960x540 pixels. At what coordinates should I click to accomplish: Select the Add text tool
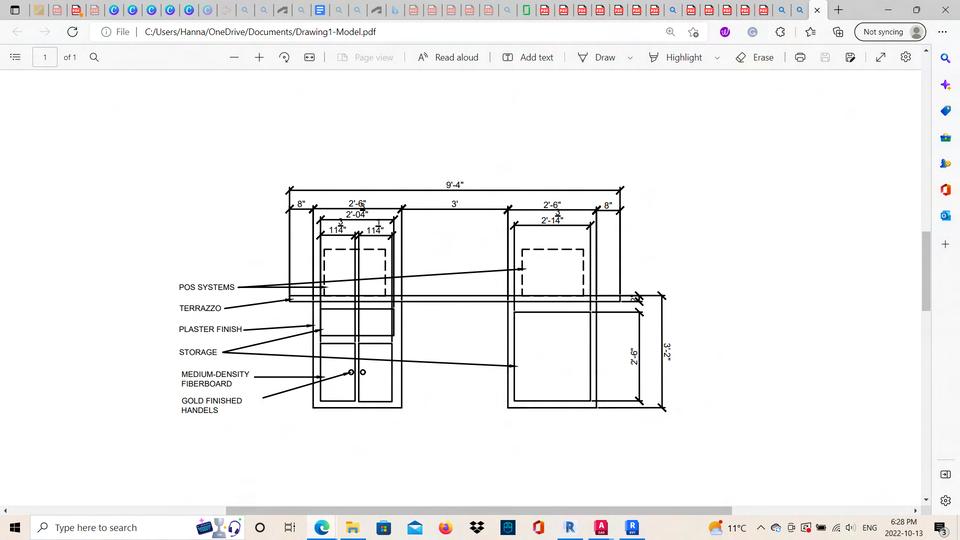[527, 57]
